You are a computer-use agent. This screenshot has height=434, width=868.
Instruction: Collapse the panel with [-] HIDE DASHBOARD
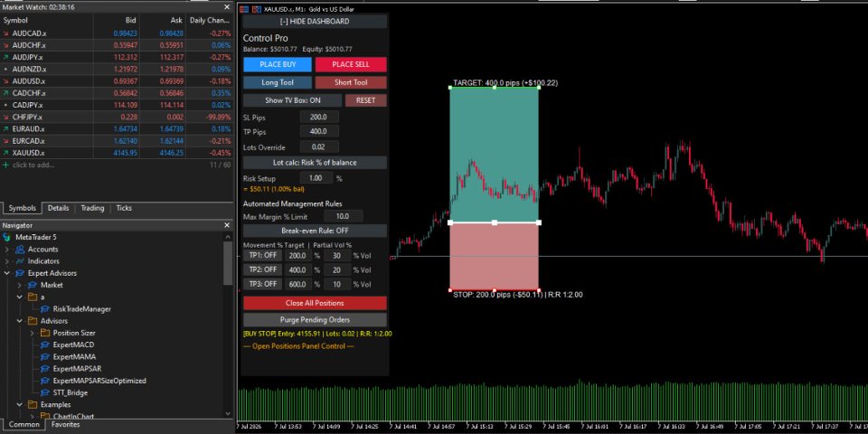click(x=315, y=22)
